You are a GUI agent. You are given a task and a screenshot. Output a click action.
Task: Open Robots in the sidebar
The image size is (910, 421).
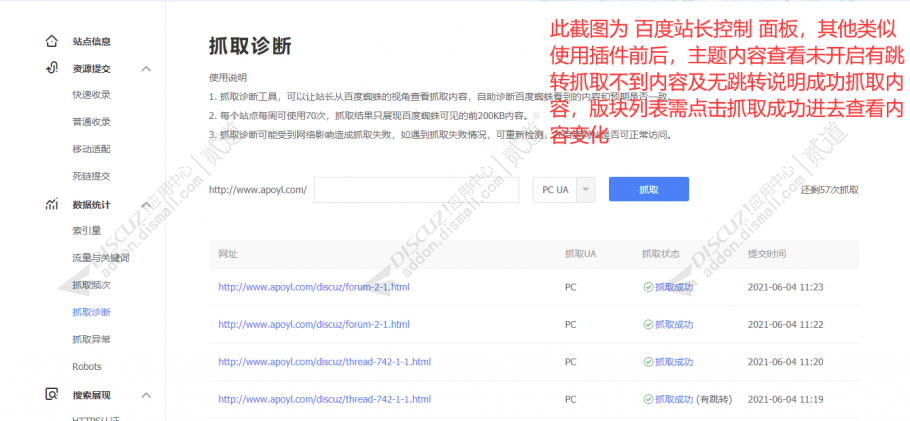point(87,367)
